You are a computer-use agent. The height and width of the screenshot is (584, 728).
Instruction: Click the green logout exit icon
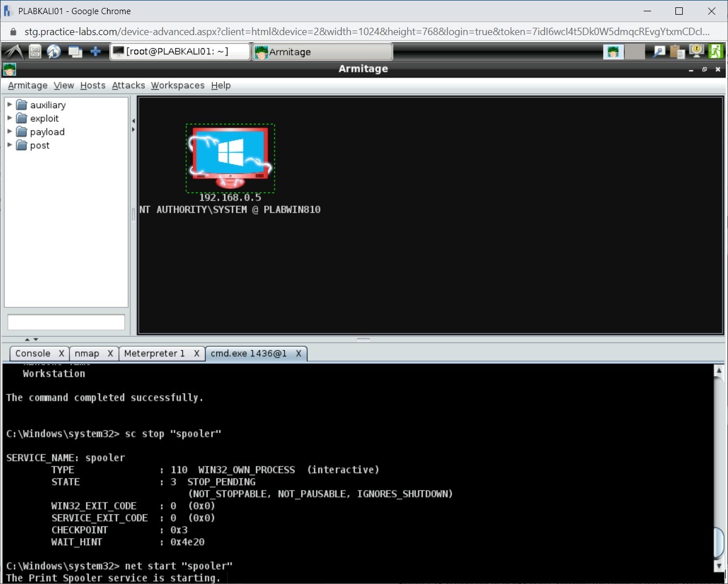716,51
